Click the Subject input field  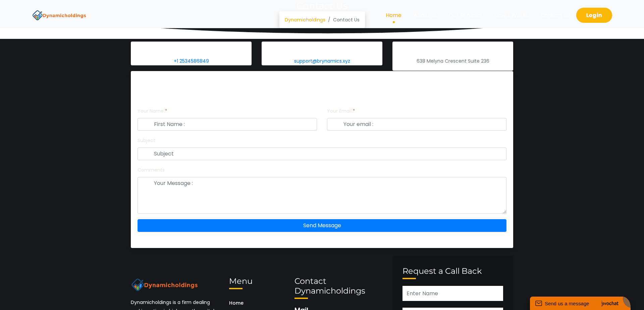coord(322,154)
